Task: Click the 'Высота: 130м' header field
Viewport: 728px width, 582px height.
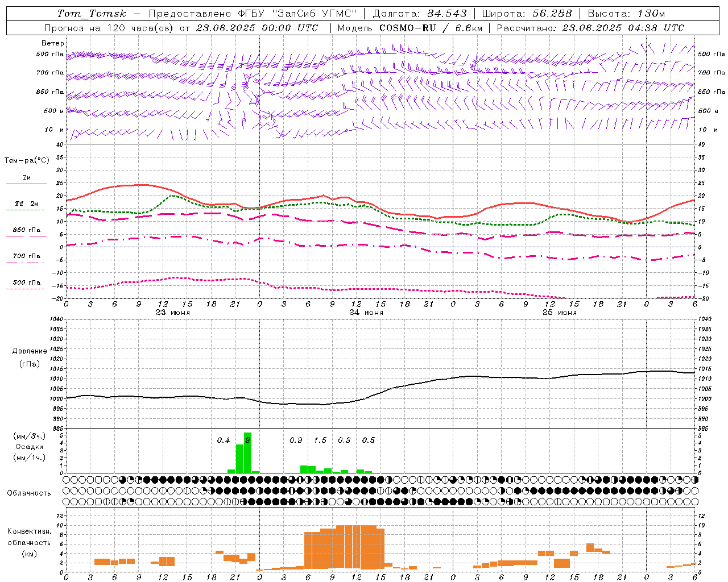Action: click(x=626, y=14)
